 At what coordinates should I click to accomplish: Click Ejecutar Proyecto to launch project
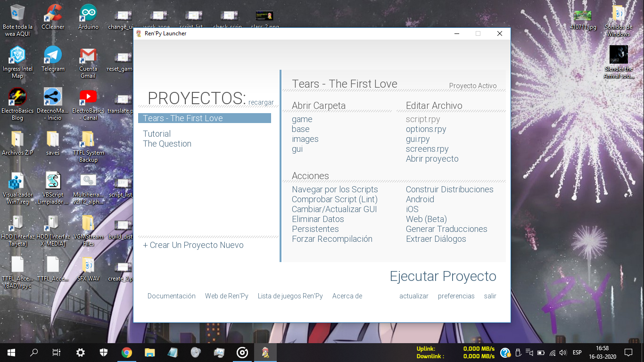point(443,276)
